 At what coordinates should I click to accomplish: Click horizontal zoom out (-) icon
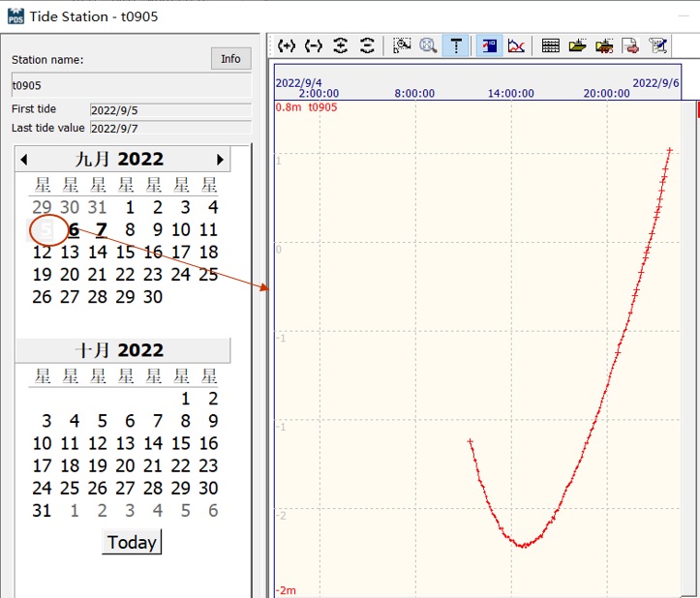(x=314, y=45)
